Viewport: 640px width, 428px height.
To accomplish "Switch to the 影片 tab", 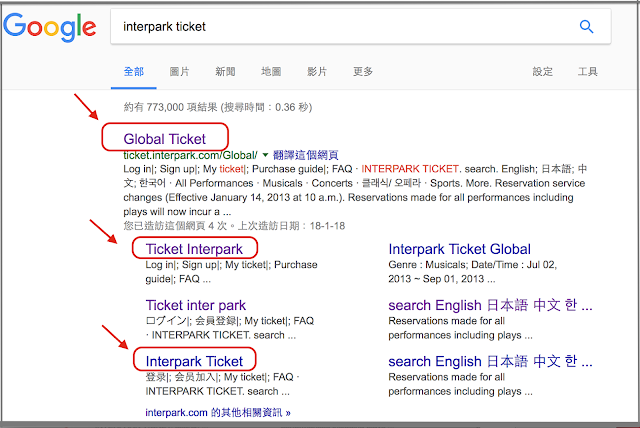I will point(317,72).
